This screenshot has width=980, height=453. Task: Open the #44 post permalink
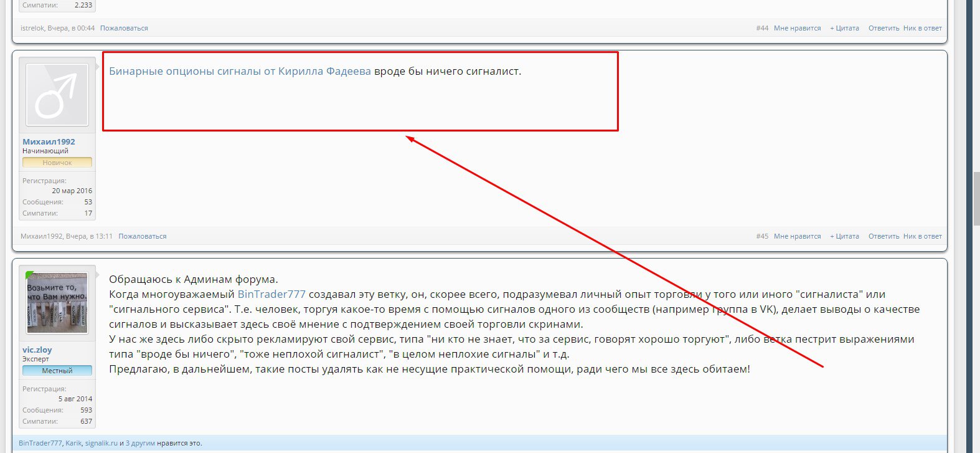pyautogui.click(x=762, y=28)
